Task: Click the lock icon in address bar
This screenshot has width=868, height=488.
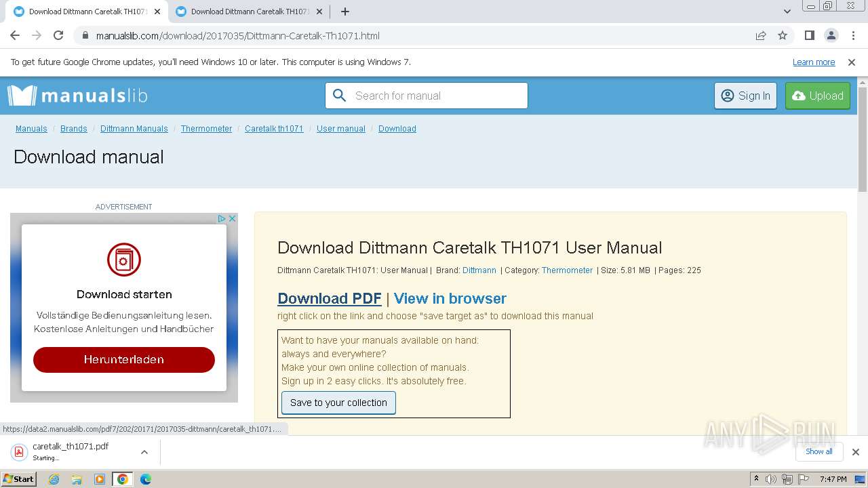Action: [x=85, y=35]
